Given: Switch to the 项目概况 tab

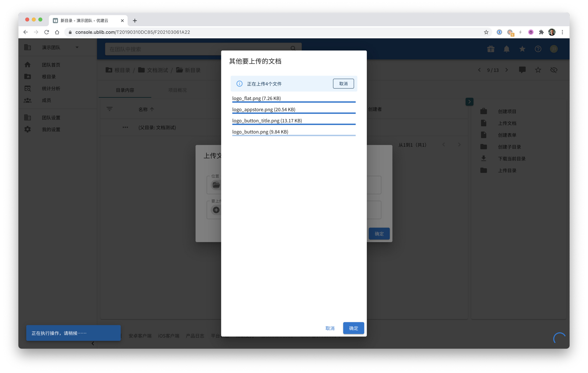Looking at the screenshot, I should 177,90.
